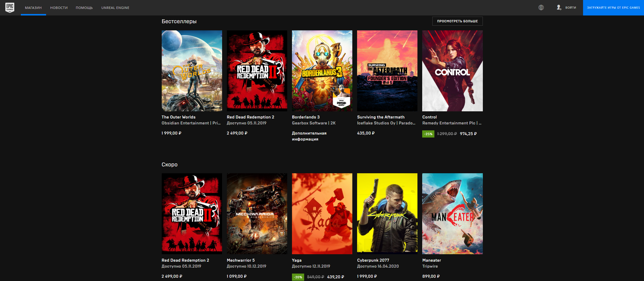Open the Новости menu item
Image resolution: width=644 pixels, height=281 pixels.
(x=59, y=8)
